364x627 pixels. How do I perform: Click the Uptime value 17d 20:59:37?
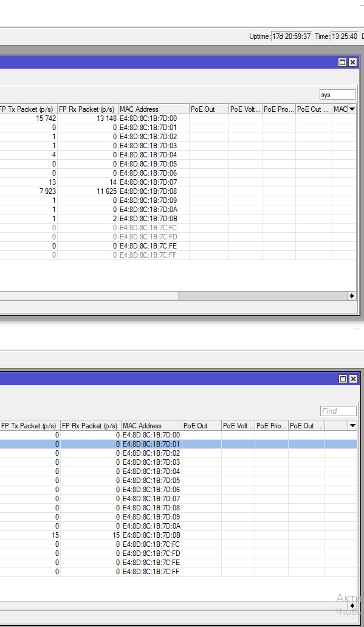292,36
